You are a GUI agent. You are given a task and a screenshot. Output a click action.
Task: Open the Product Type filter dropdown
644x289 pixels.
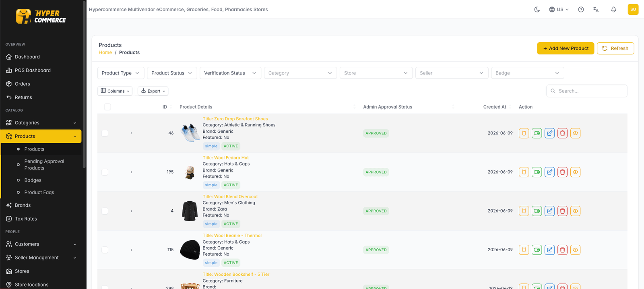121,73
